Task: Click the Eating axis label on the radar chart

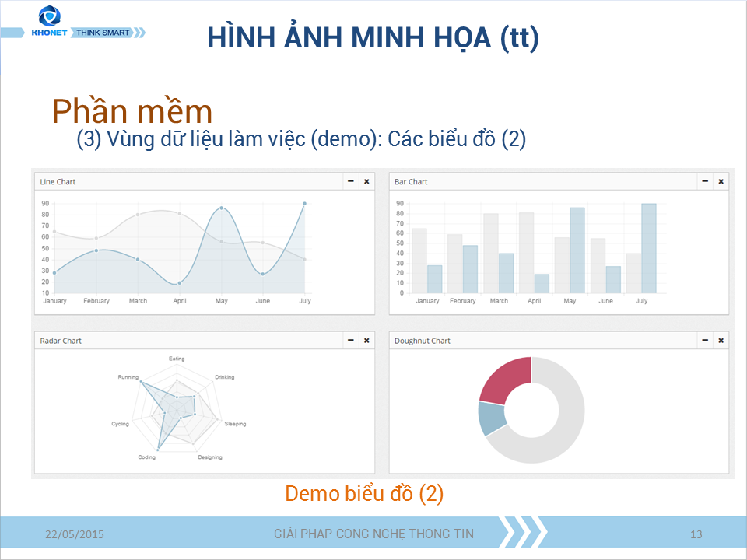Action: point(177,359)
